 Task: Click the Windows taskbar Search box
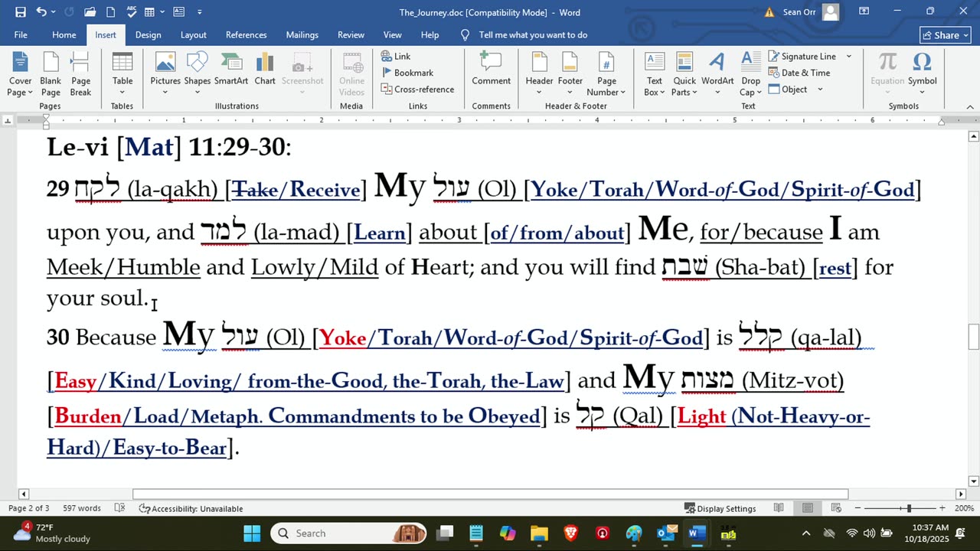(348, 533)
